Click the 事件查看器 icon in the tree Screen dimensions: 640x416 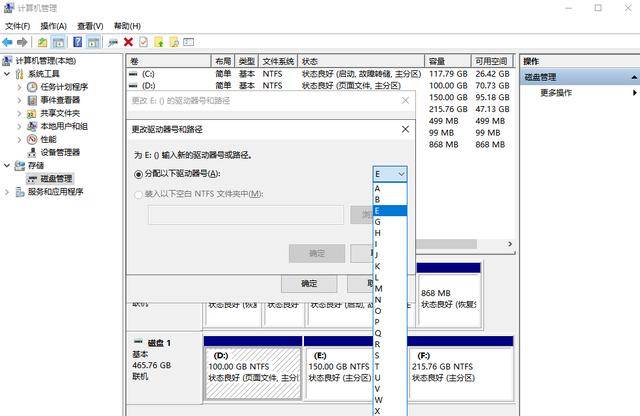click(32, 100)
